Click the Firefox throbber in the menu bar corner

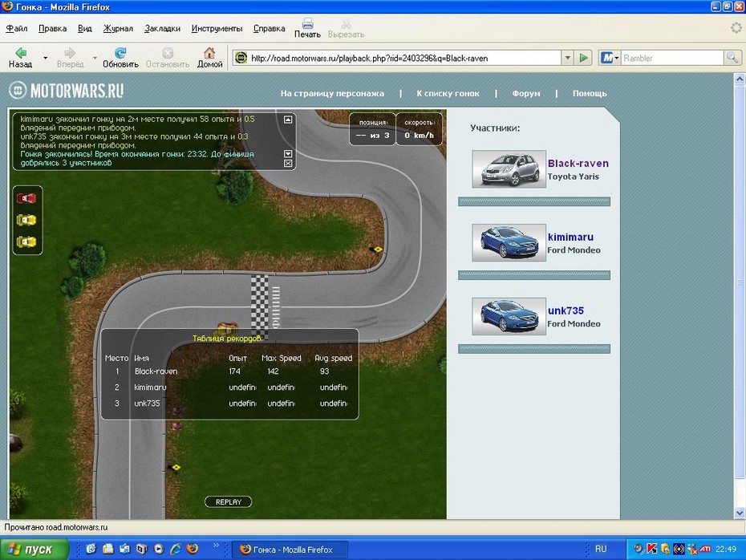(x=736, y=28)
